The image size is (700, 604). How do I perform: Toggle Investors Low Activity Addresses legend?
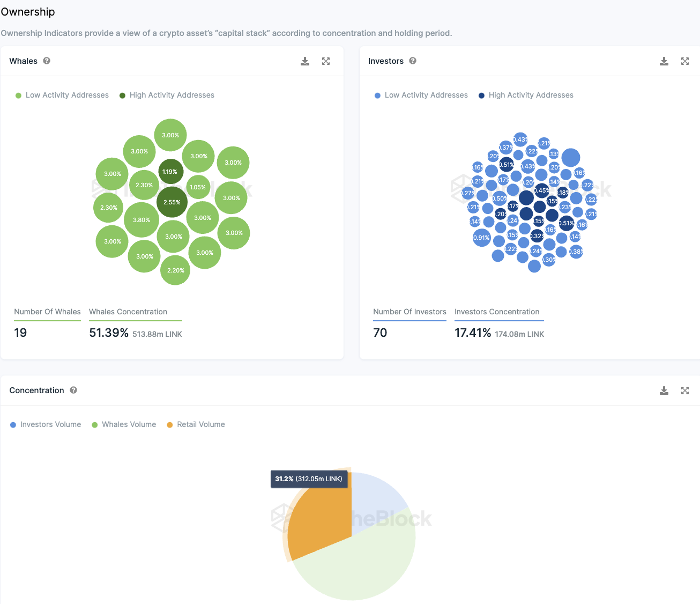tap(421, 95)
